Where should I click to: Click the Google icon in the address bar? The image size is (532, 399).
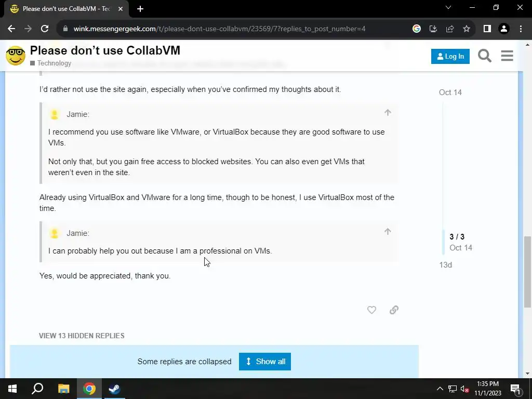(x=417, y=29)
